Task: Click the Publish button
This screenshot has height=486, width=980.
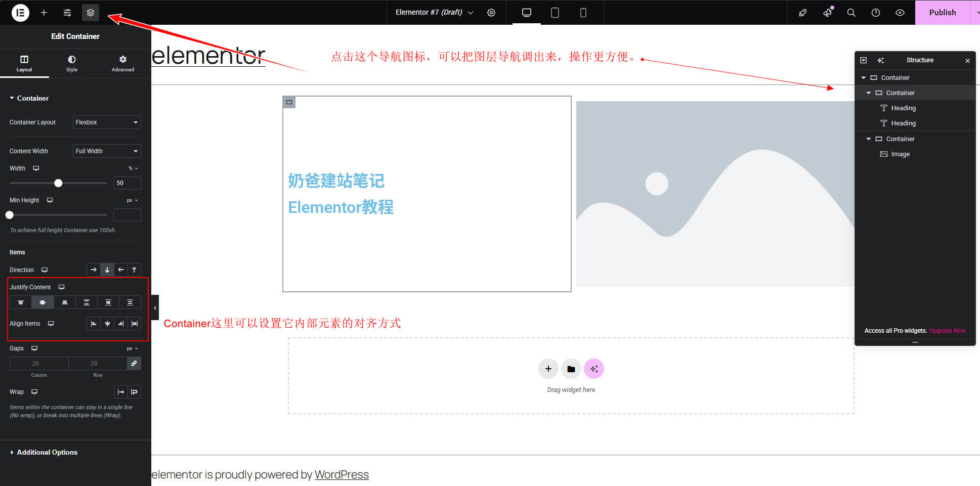Action: [942, 13]
